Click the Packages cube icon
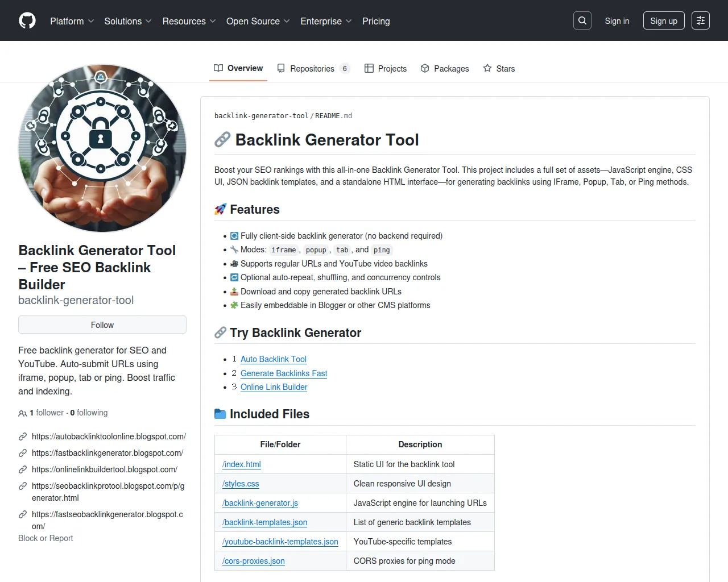 click(x=425, y=68)
